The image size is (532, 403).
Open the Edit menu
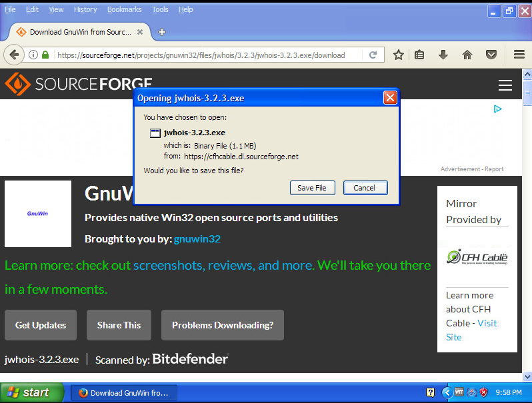(x=32, y=9)
